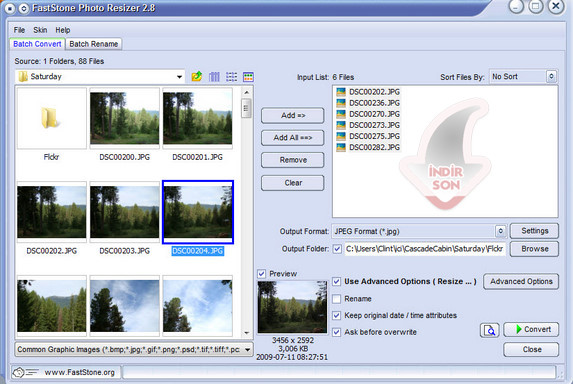Click the preview image thumbnail
Image resolution: width=573 pixels, height=384 pixels.
pos(292,307)
